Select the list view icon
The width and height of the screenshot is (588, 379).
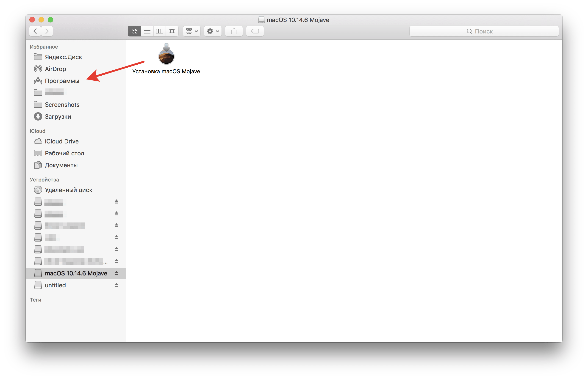147,31
